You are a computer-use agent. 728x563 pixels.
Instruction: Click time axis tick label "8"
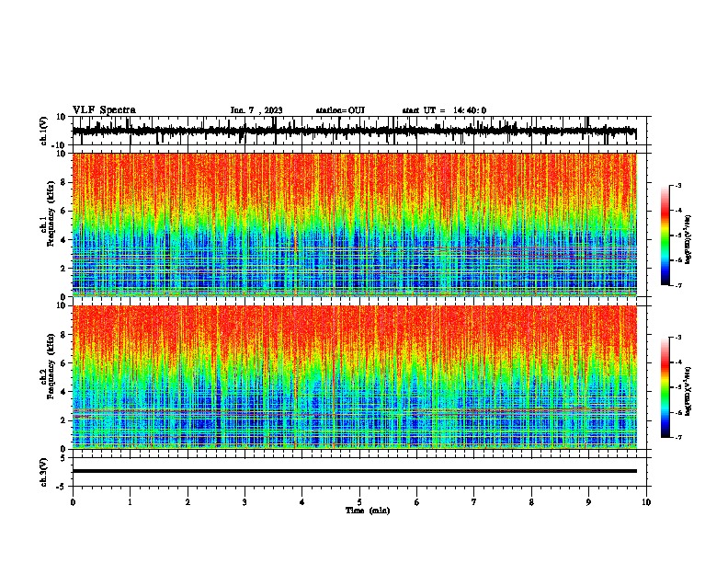(x=531, y=502)
